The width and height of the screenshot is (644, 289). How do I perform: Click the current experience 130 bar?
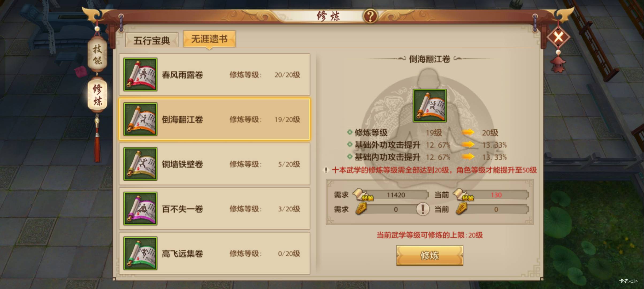coord(491,195)
